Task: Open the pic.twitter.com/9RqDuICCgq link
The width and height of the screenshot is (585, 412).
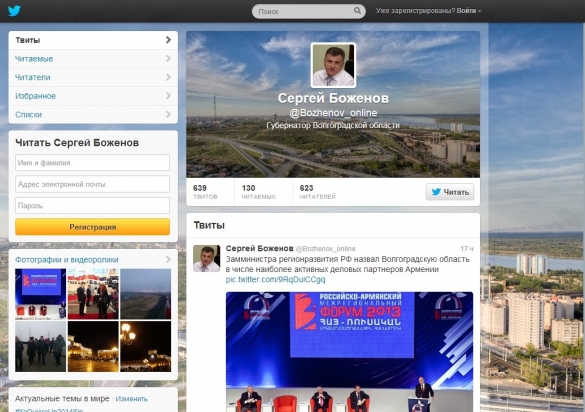Action: (275, 279)
